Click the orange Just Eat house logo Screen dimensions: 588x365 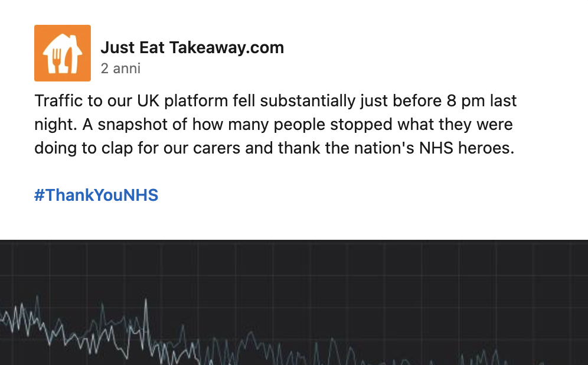(x=62, y=53)
